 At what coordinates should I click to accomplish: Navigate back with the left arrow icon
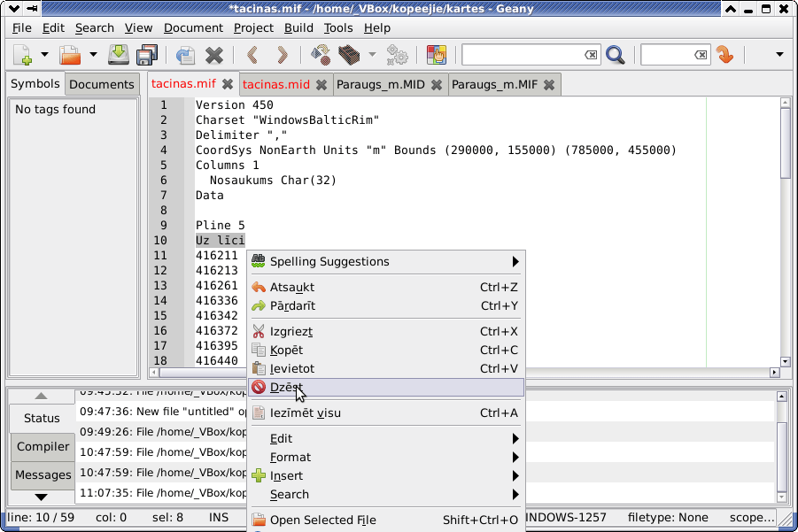[252, 54]
